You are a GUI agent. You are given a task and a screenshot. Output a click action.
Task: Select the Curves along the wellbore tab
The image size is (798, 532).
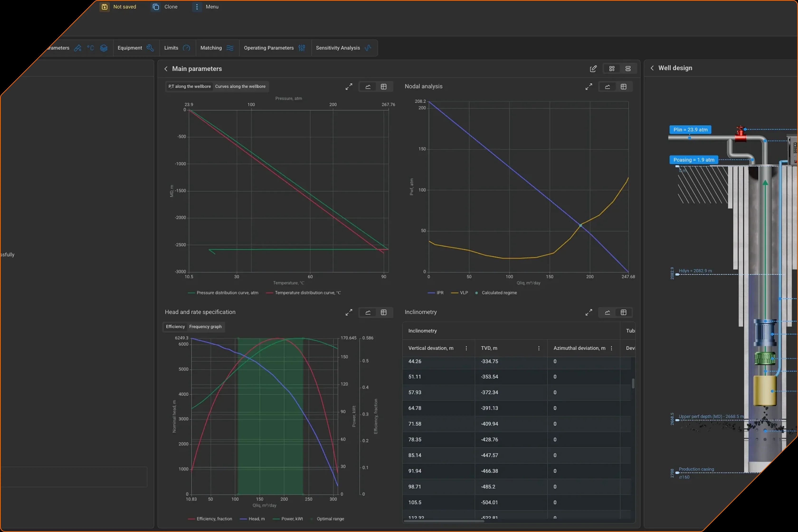pos(240,86)
